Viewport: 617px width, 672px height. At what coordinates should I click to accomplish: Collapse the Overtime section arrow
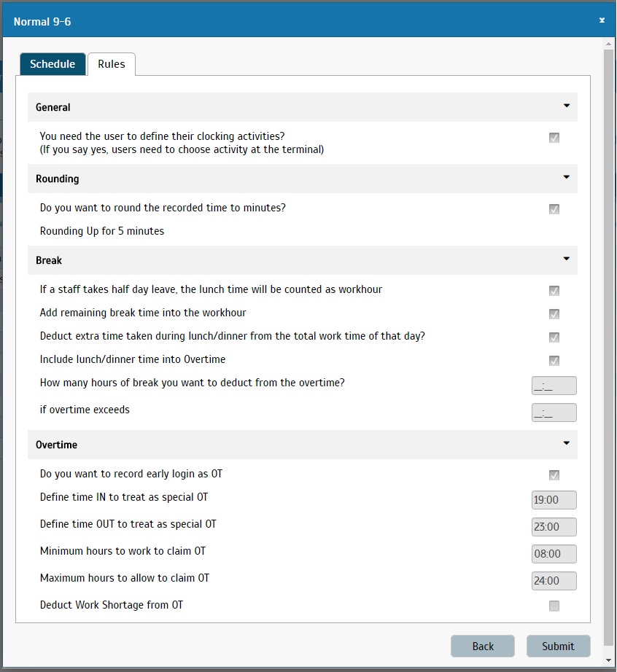click(567, 443)
